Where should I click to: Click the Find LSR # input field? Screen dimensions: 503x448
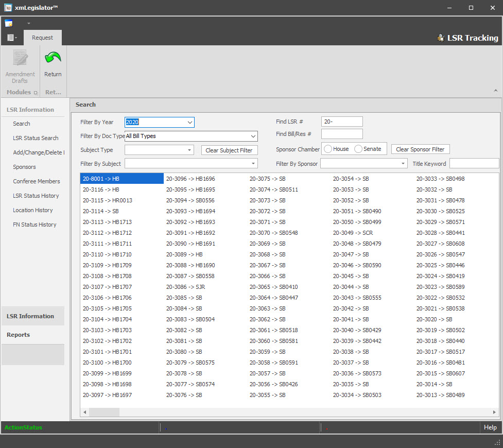click(x=342, y=122)
